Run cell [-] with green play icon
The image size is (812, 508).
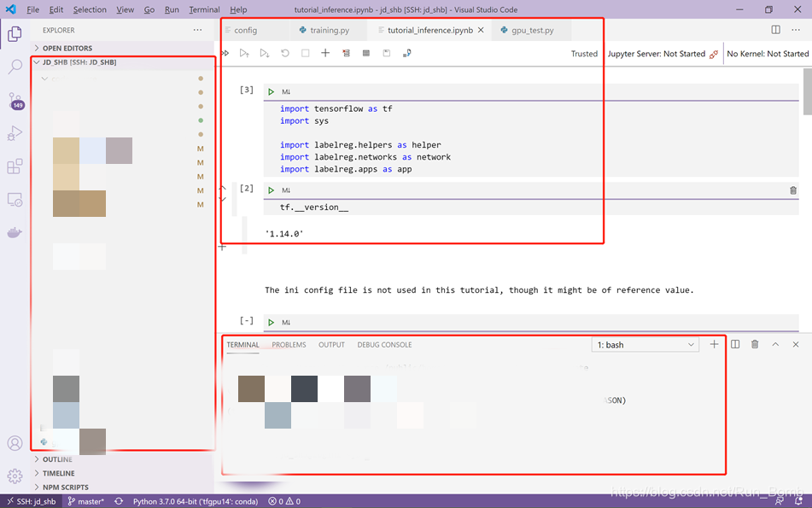pos(271,323)
